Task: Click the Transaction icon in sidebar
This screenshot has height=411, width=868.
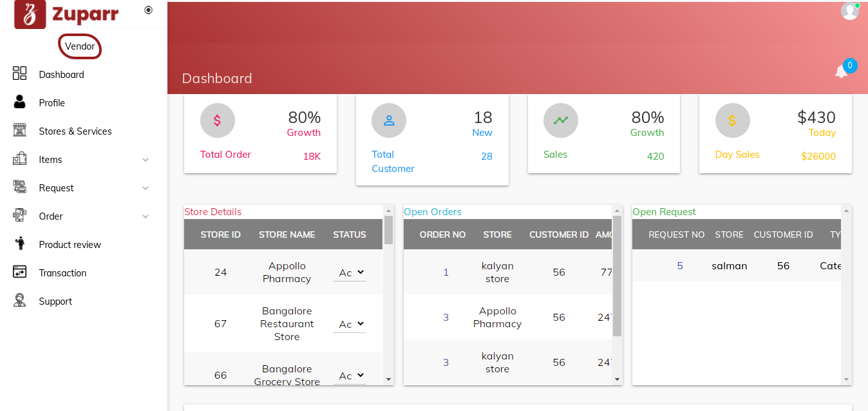Action: [x=20, y=272]
